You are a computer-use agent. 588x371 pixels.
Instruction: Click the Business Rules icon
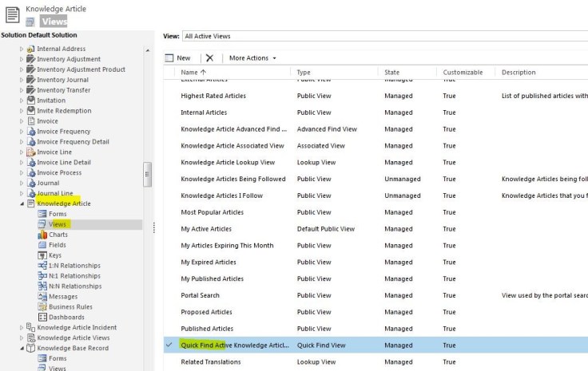pos(42,307)
